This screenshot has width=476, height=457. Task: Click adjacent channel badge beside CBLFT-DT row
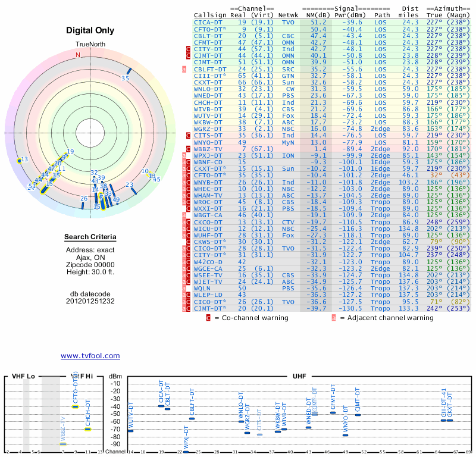pyautogui.click(x=184, y=69)
